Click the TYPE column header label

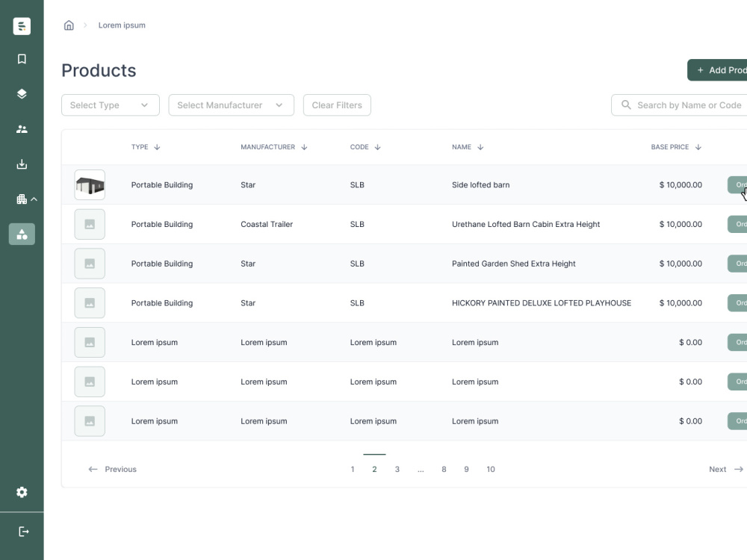pos(140,147)
